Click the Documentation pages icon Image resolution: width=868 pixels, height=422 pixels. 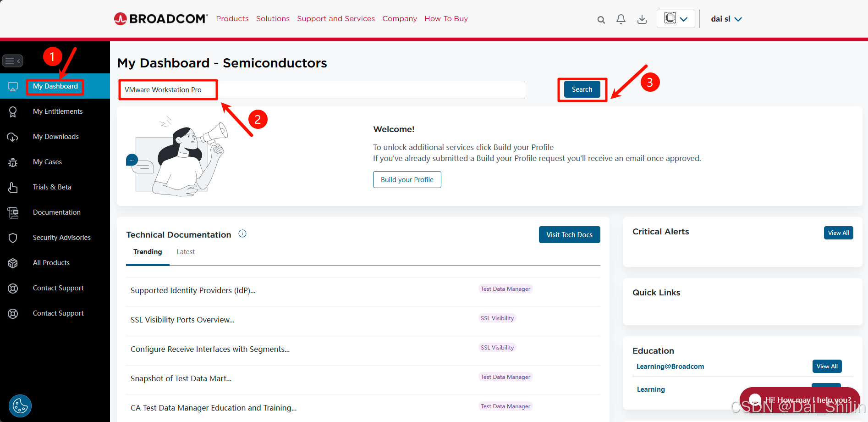click(x=13, y=213)
